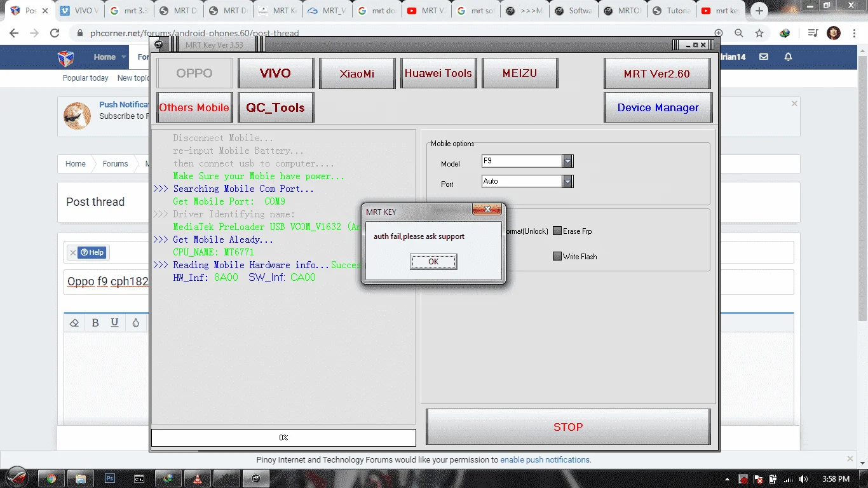
Task: Open Device Manager from MRT Key
Action: (658, 107)
